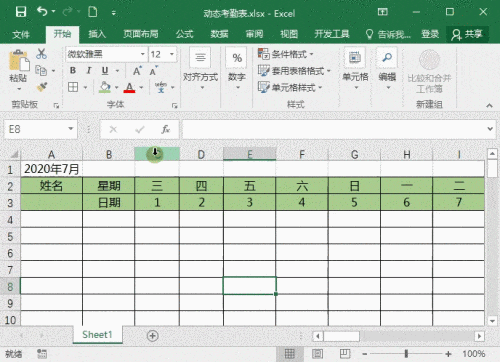The image size is (500, 362).
Task: Create a new blank document icon
Action: (93, 12)
